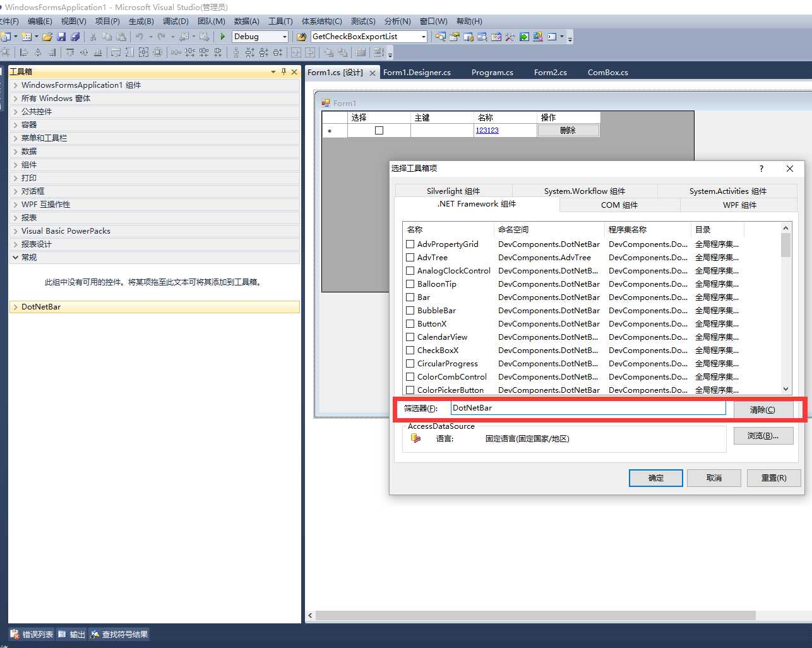Open the 调试(D) menu
Viewport: 812px width, 648px height.
(x=176, y=21)
